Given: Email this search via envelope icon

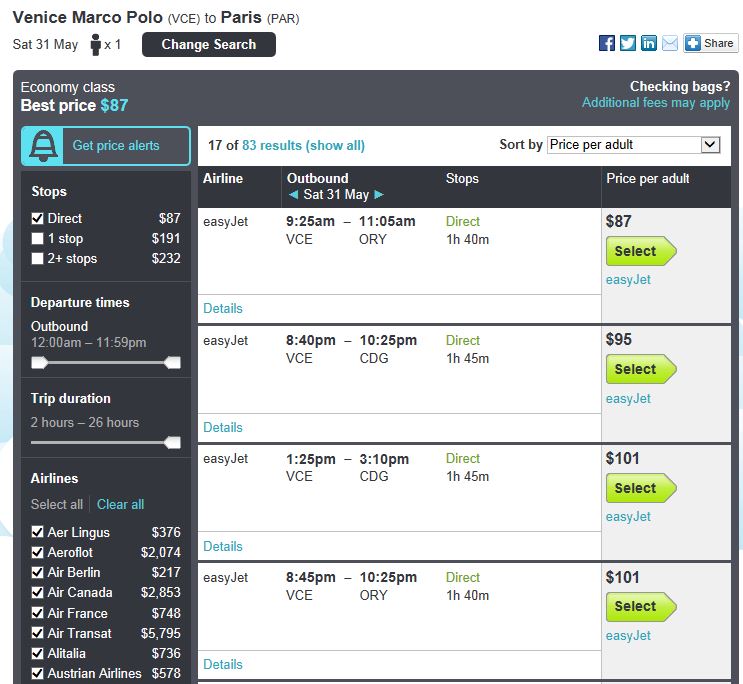Looking at the screenshot, I should pyautogui.click(x=670, y=43).
